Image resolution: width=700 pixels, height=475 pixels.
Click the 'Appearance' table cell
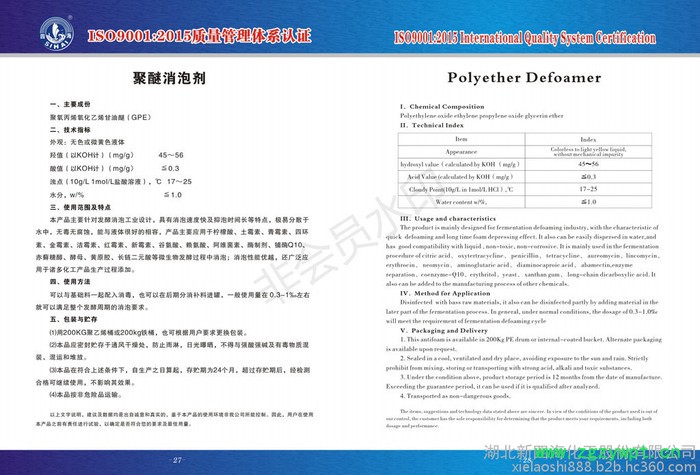[461, 152]
